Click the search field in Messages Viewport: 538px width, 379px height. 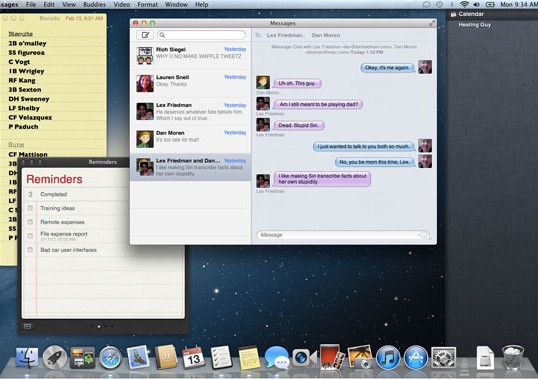[x=201, y=35]
